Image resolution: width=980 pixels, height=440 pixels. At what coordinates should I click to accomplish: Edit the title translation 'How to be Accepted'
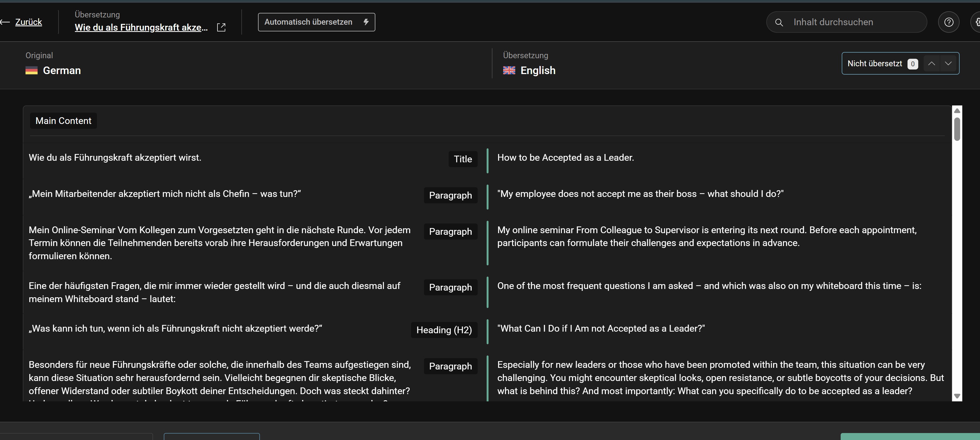(565, 158)
